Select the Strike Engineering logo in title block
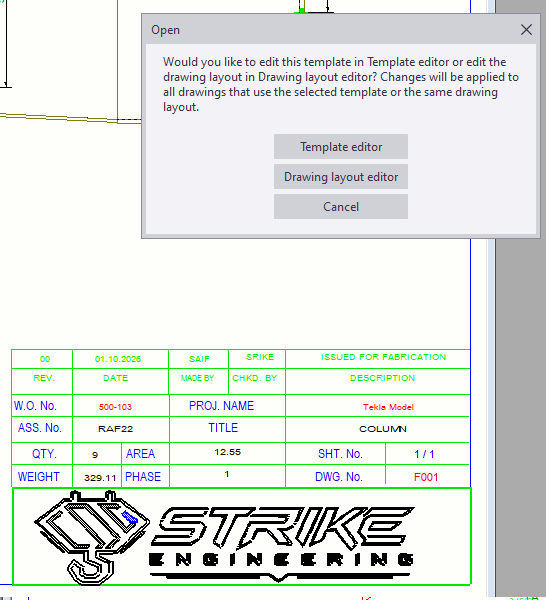 tap(226, 538)
